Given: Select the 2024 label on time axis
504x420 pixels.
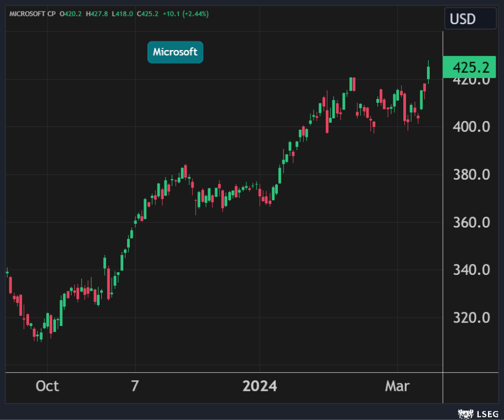Looking at the screenshot, I should click(260, 386).
